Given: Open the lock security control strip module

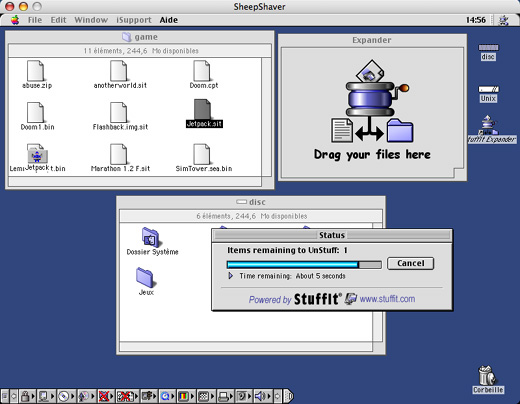Looking at the screenshot, I should 27,396.
